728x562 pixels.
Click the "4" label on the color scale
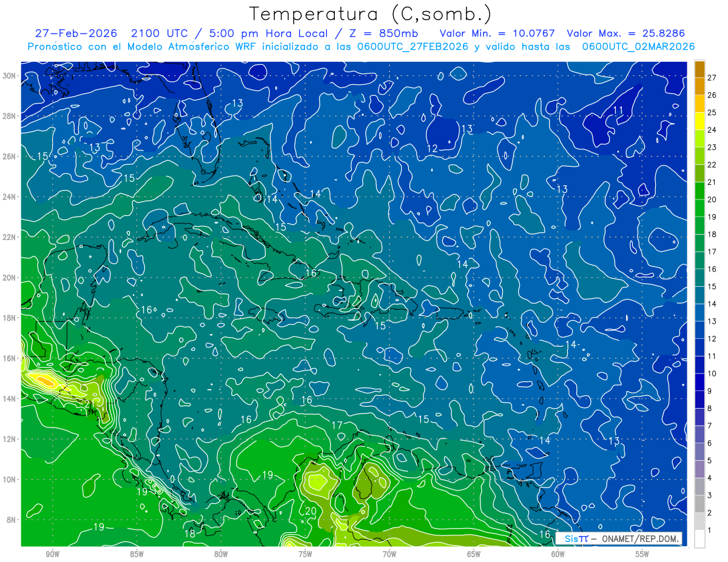click(710, 478)
